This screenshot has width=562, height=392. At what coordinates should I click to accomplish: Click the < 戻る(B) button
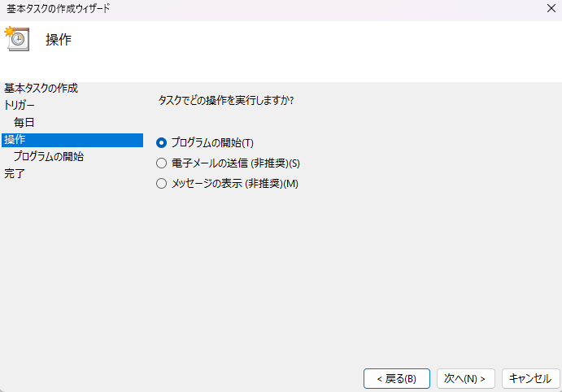point(397,378)
